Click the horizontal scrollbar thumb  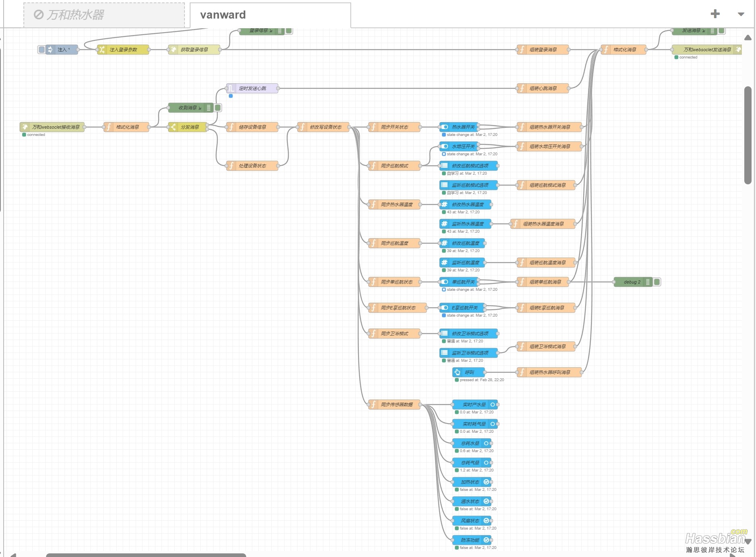point(146,555)
